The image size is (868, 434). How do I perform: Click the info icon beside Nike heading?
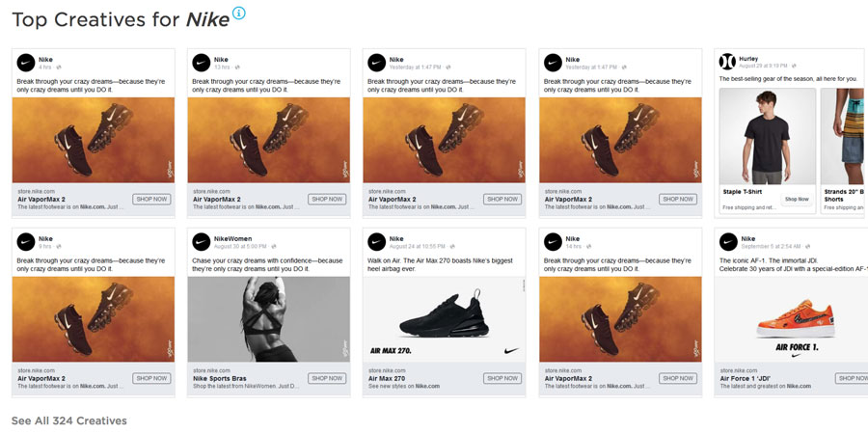[239, 13]
